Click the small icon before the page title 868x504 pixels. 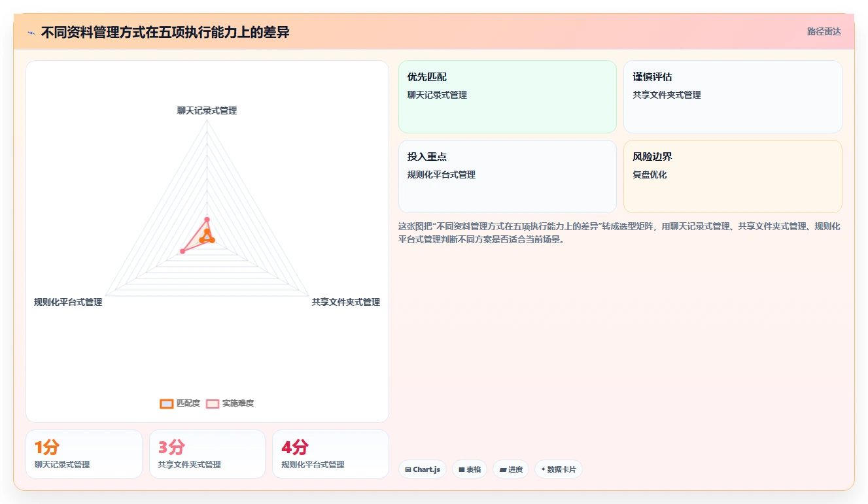31,33
